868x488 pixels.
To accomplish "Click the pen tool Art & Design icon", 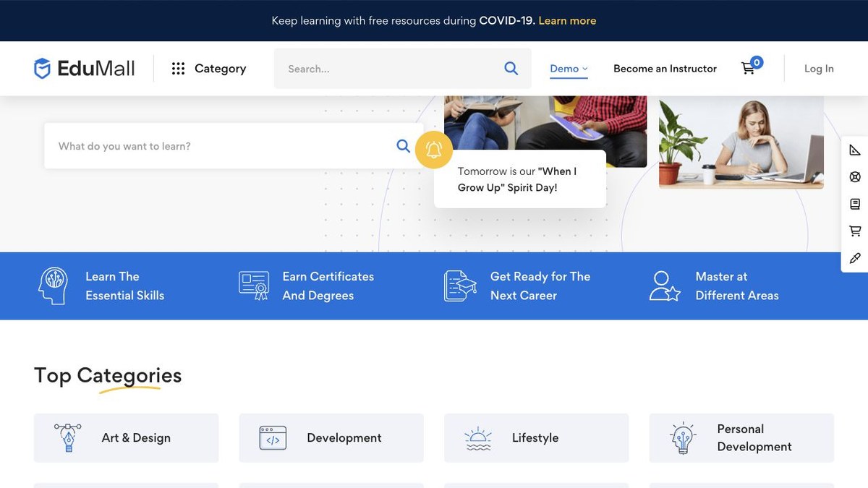I will point(68,438).
